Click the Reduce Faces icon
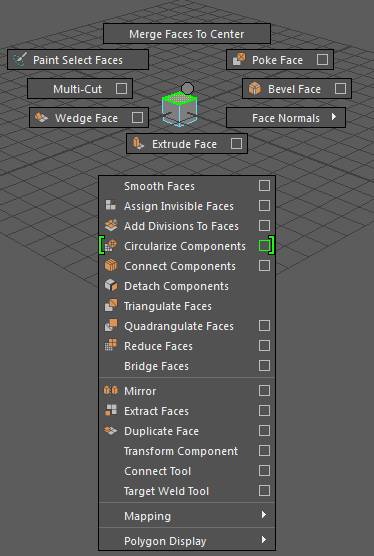374x556 pixels. 111,345
